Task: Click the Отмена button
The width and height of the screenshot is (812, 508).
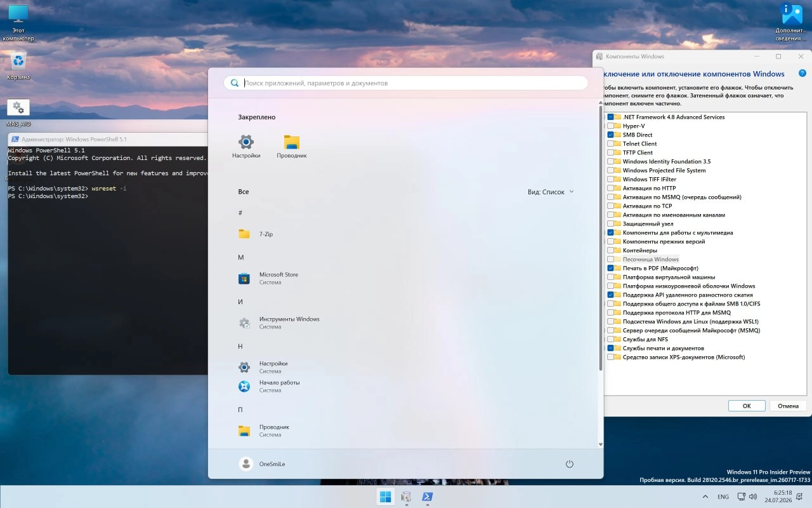Action: (x=788, y=406)
